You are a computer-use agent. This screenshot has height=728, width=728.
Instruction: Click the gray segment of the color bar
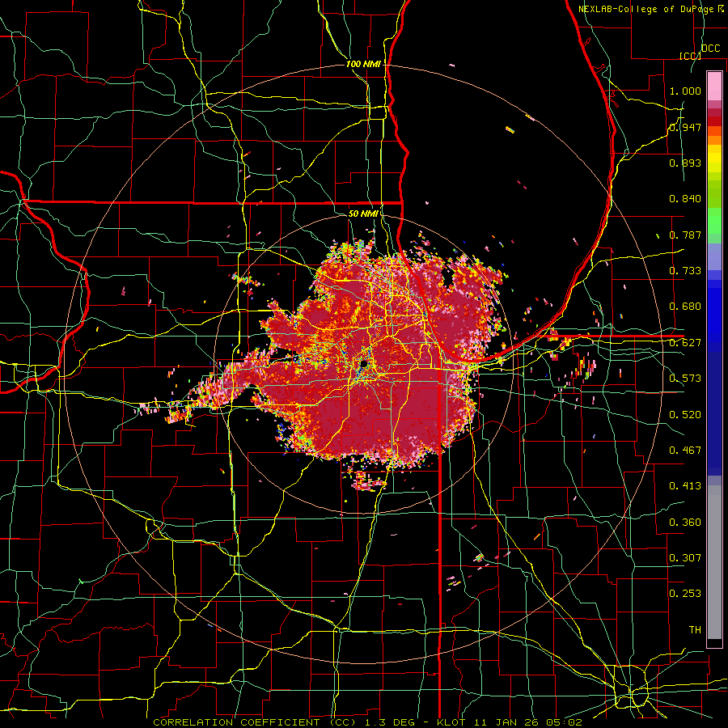click(x=714, y=562)
